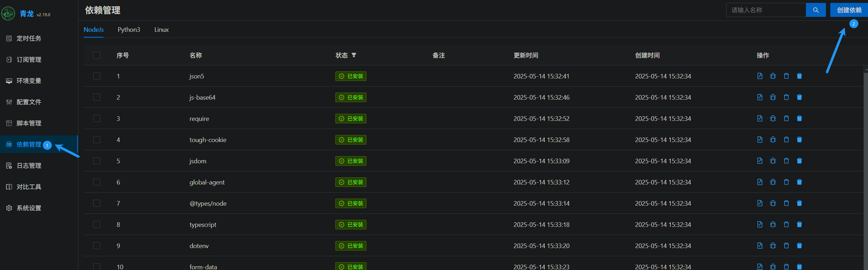Open the log file icon for global-agent

pos(760,182)
